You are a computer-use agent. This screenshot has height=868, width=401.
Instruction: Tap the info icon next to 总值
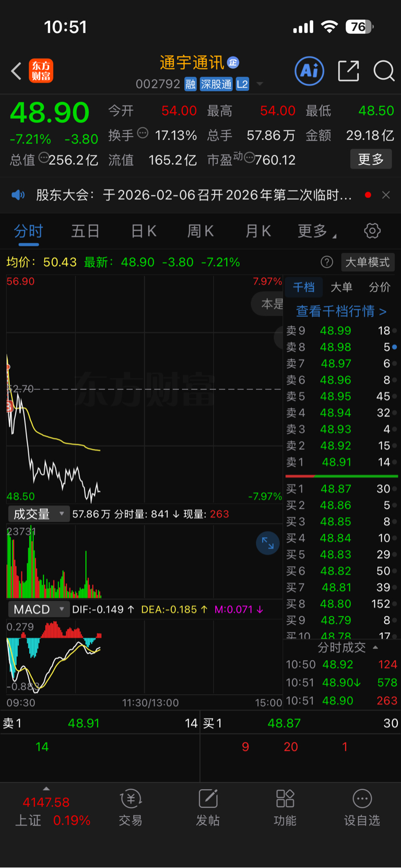(x=44, y=157)
